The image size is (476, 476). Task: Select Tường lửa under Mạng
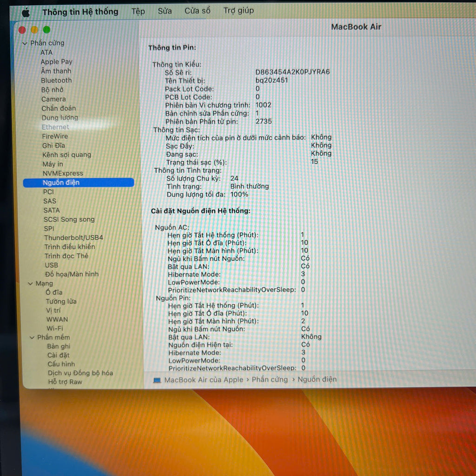(x=61, y=301)
